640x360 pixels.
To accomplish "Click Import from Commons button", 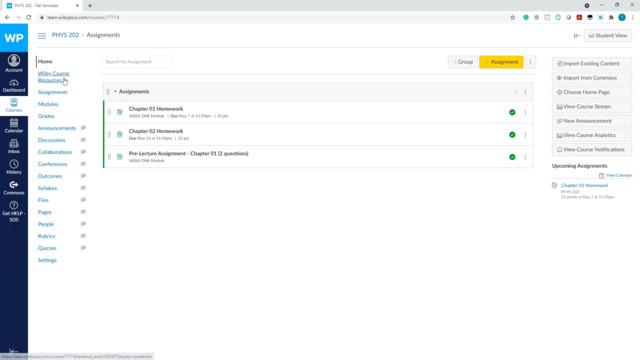I will pos(591,78).
